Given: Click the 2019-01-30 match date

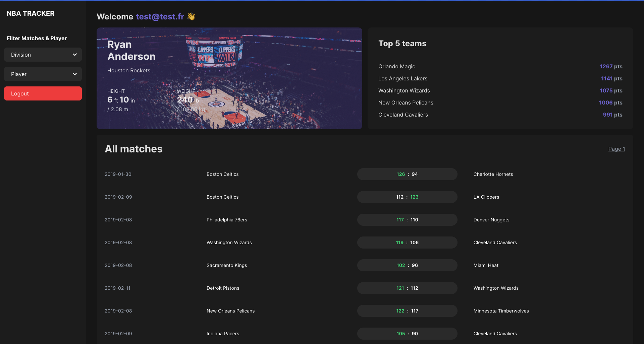Looking at the screenshot, I should point(118,174).
